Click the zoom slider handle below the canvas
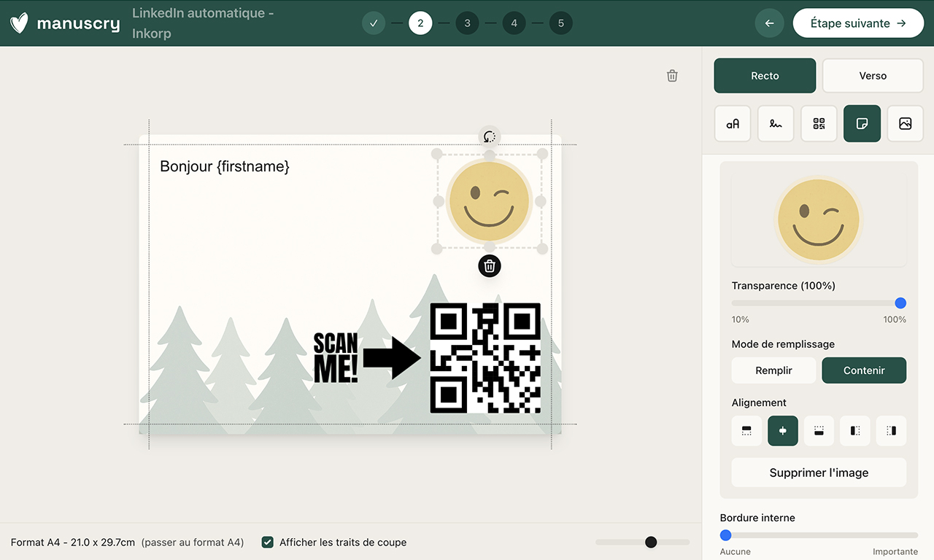934x560 pixels. click(x=651, y=542)
